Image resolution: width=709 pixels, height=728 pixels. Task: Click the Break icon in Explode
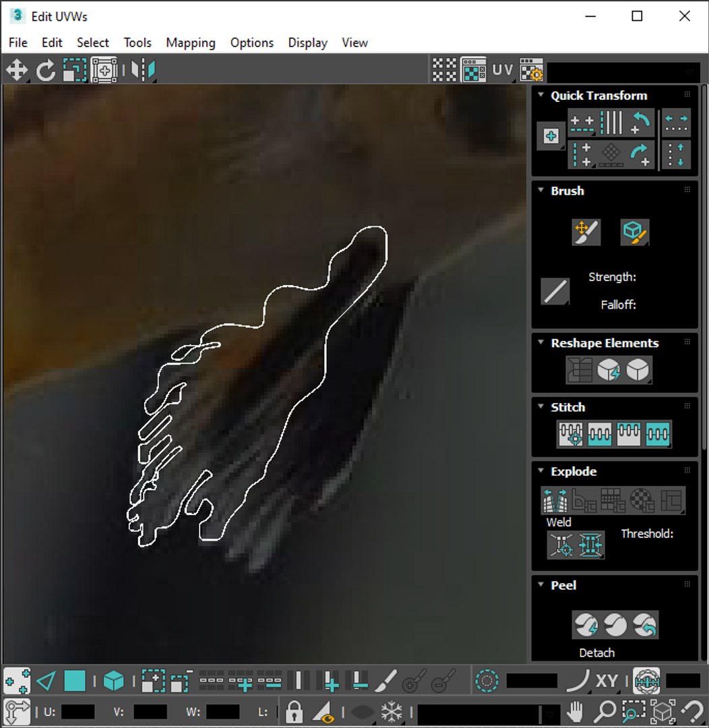555,500
